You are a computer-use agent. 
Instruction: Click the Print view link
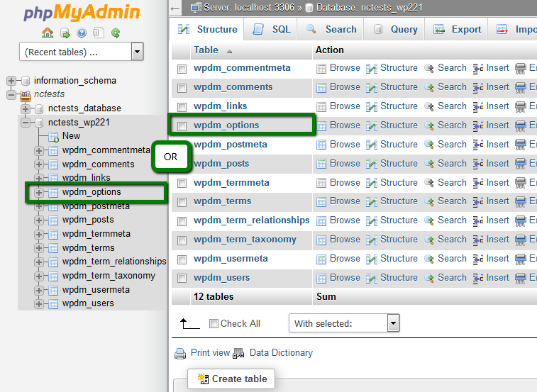click(x=210, y=352)
